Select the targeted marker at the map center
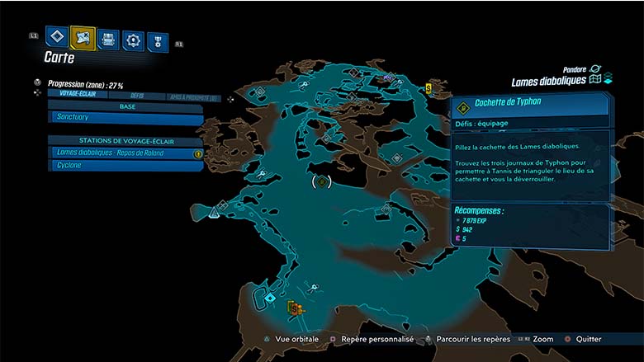Viewport: 644px width, 362px height. click(322, 181)
